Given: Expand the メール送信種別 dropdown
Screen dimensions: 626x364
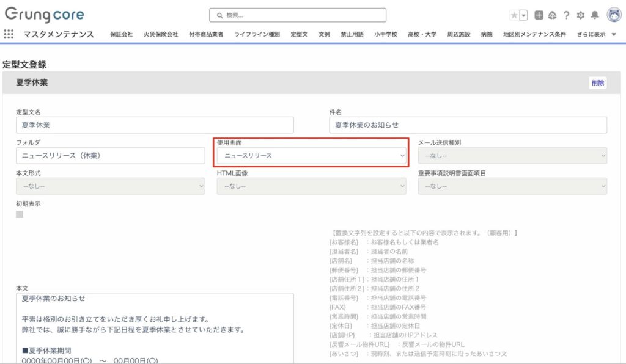Looking at the screenshot, I should click(x=512, y=156).
